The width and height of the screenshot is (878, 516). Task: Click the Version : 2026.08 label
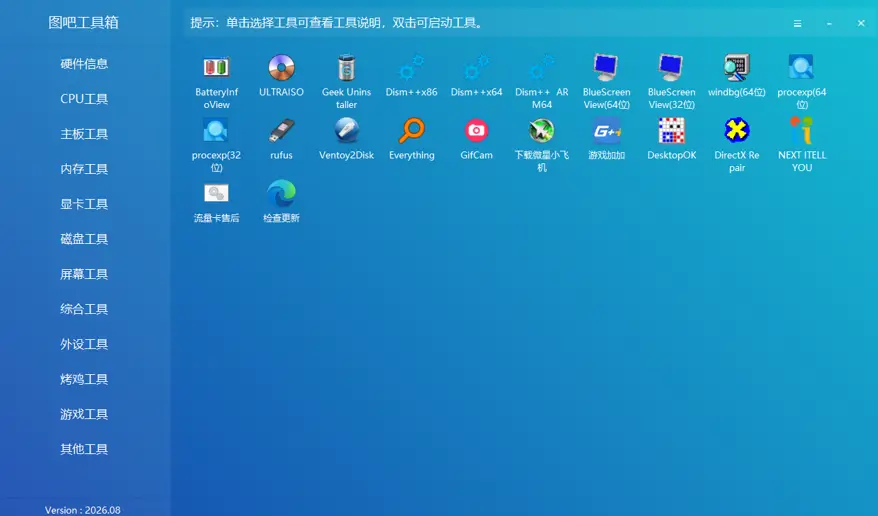pyautogui.click(x=82, y=510)
